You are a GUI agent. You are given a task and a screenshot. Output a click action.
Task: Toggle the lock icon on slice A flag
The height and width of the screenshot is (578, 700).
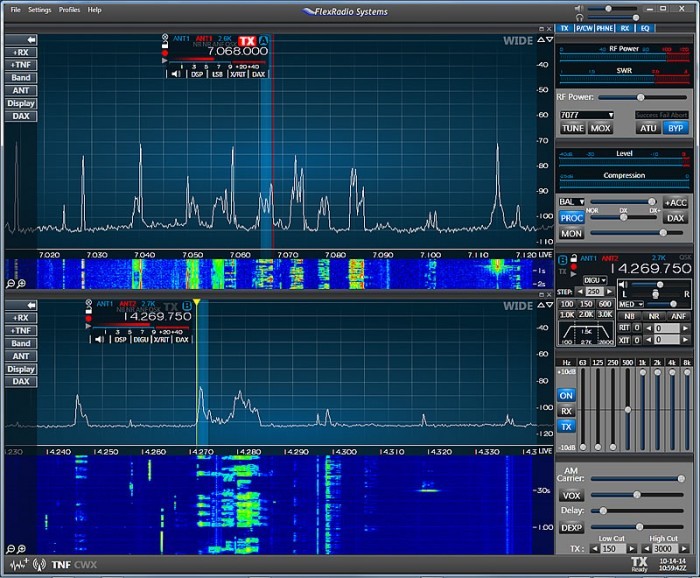tap(165, 45)
